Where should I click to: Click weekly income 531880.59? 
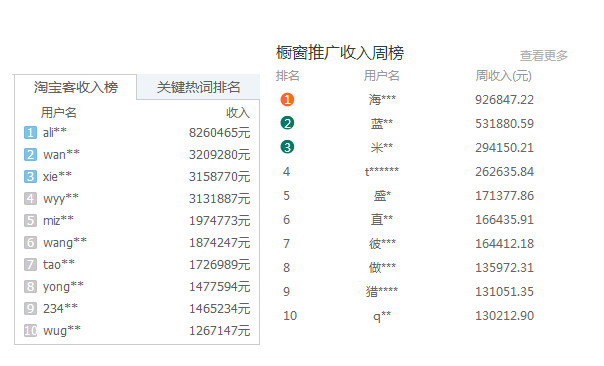coord(504,124)
